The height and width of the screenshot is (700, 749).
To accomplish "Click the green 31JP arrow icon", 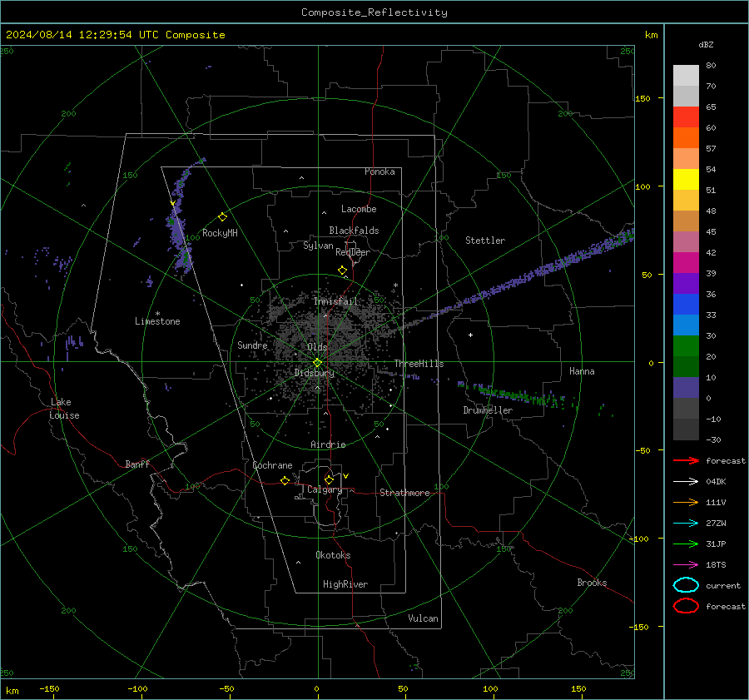I will coord(686,544).
